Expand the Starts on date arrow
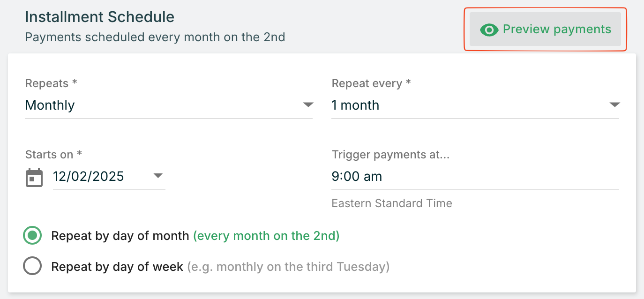Viewport: 644px width, 299px height. coord(158,176)
